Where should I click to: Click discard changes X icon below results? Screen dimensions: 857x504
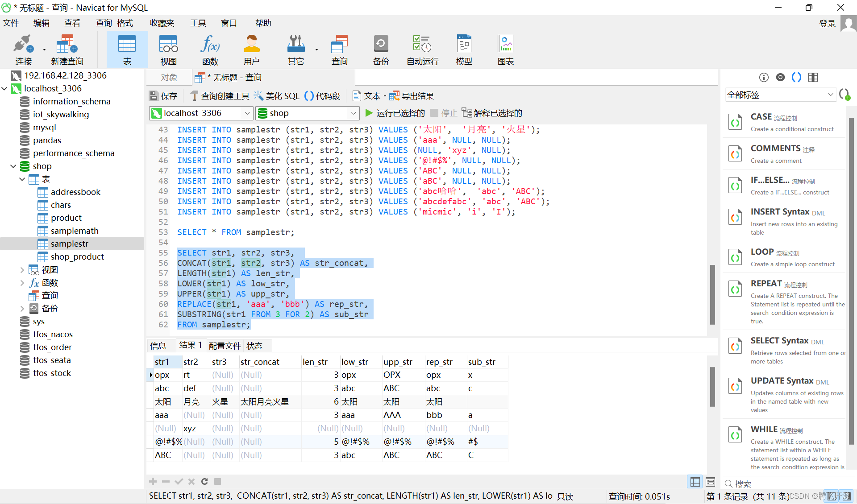pyautogui.click(x=191, y=481)
